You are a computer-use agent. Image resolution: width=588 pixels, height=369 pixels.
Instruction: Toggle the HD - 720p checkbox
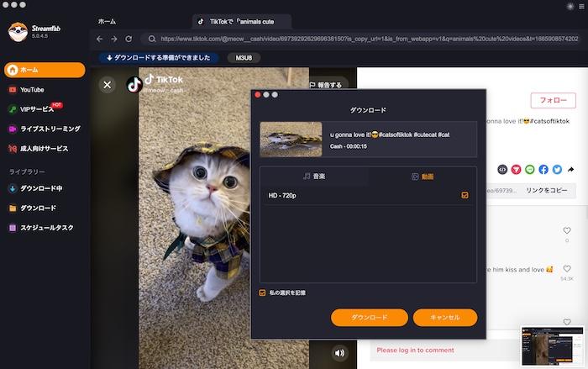(465, 195)
